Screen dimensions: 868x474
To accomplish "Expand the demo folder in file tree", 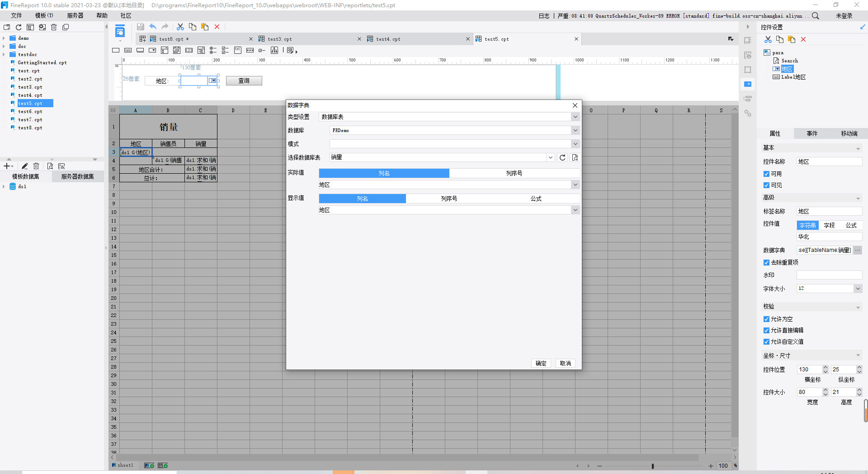I will [4, 38].
